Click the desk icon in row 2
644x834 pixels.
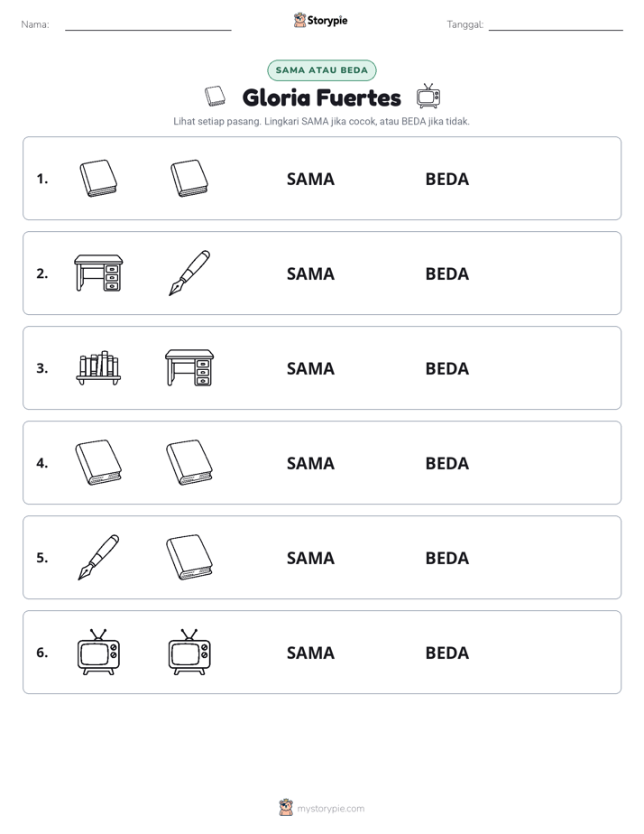pyautogui.click(x=98, y=273)
